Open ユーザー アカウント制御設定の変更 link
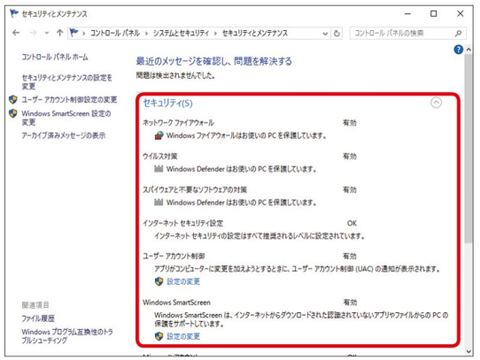Image resolution: width=480 pixels, height=360 pixels. click(x=69, y=100)
